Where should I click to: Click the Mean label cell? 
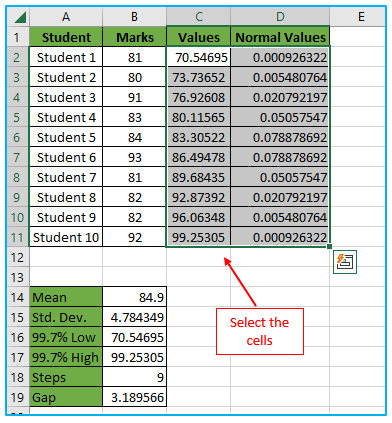pos(66,297)
